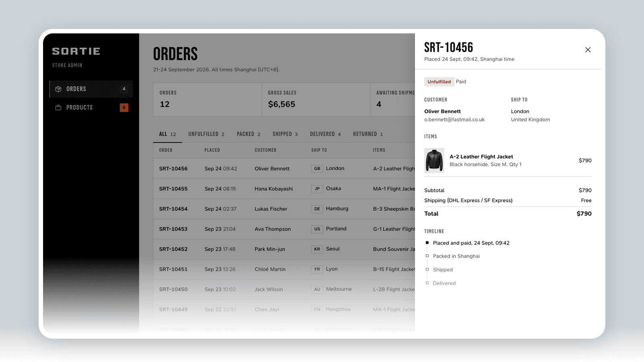644x362 pixels.
Task: Click the Orders box icon in sidebar
Action: coord(58,89)
